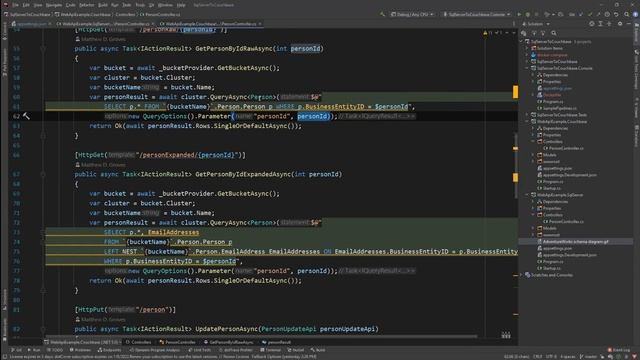Expand Scratches and Consoles node

pyautogui.click(x=522, y=275)
